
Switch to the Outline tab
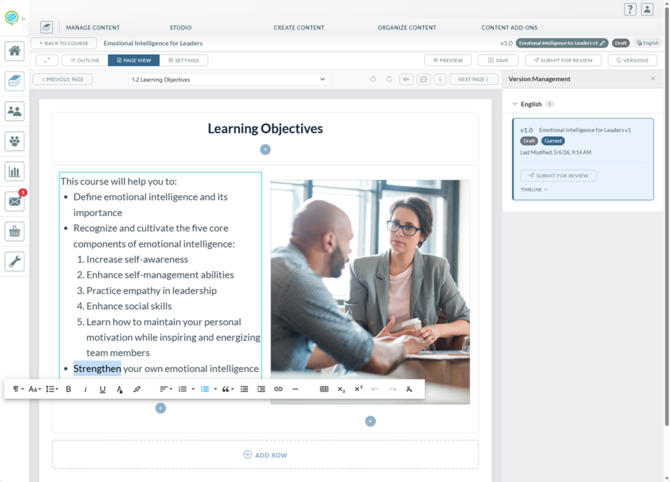point(85,60)
